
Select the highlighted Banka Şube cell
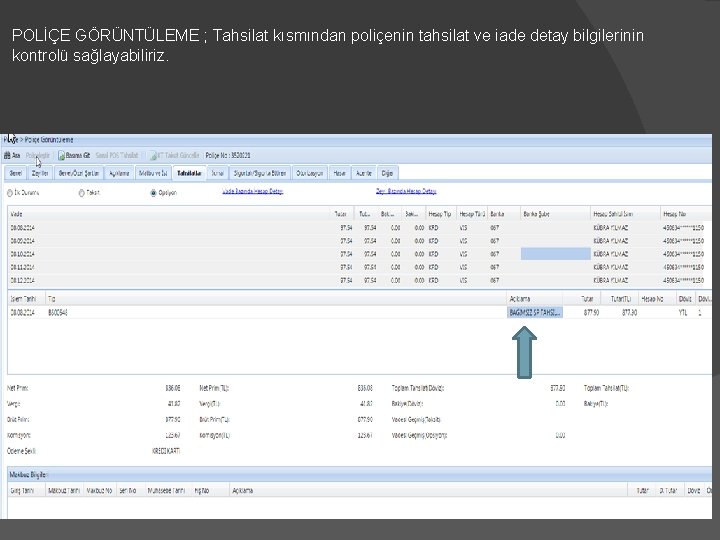pos(556,254)
